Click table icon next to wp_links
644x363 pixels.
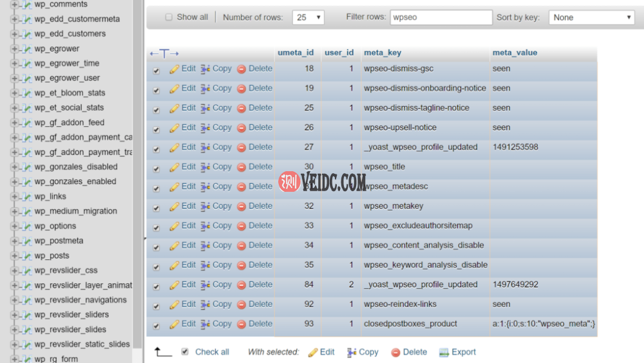click(x=27, y=197)
